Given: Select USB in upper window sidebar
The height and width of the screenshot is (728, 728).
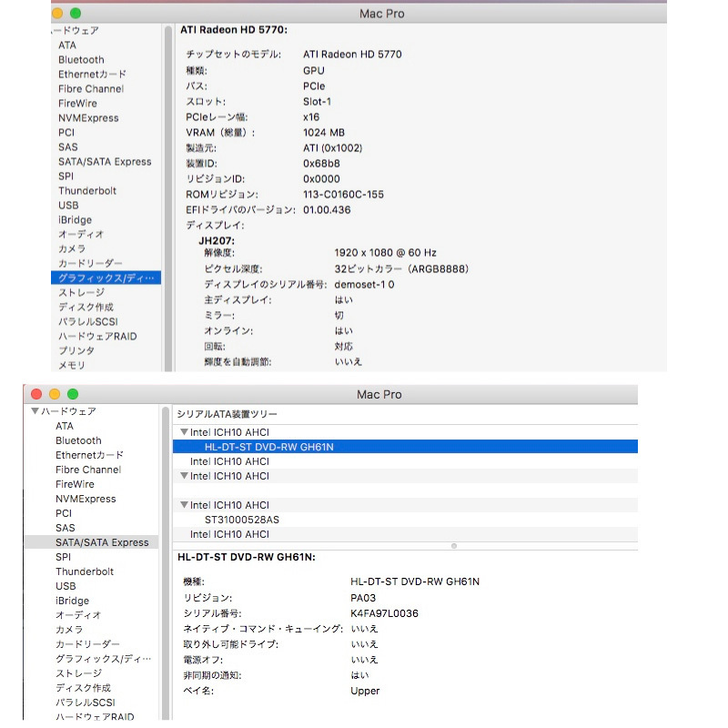Looking at the screenshot, I should tap(68, 206).
